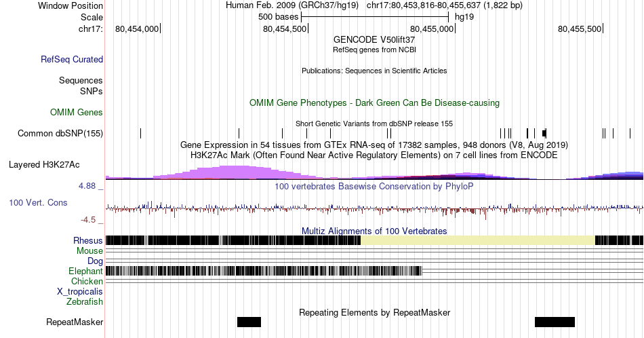Click the right RepeatMasker black block

tap(555, 322)
